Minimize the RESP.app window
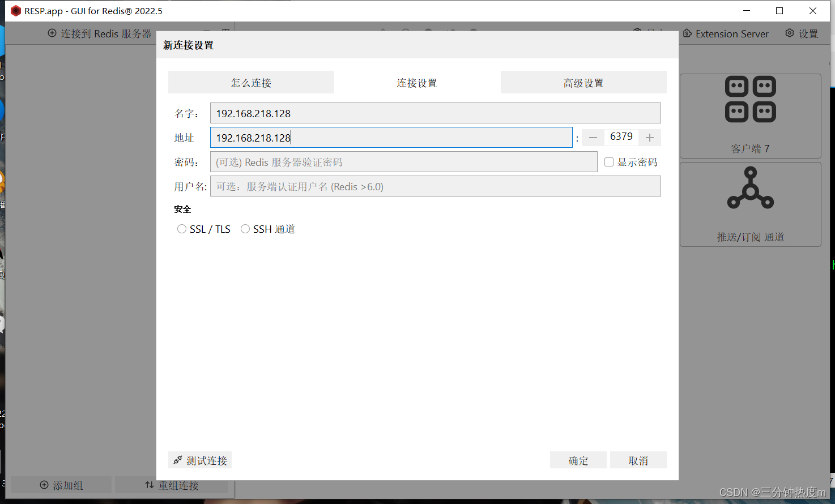 pyautogui.click(x=747, y=11)
